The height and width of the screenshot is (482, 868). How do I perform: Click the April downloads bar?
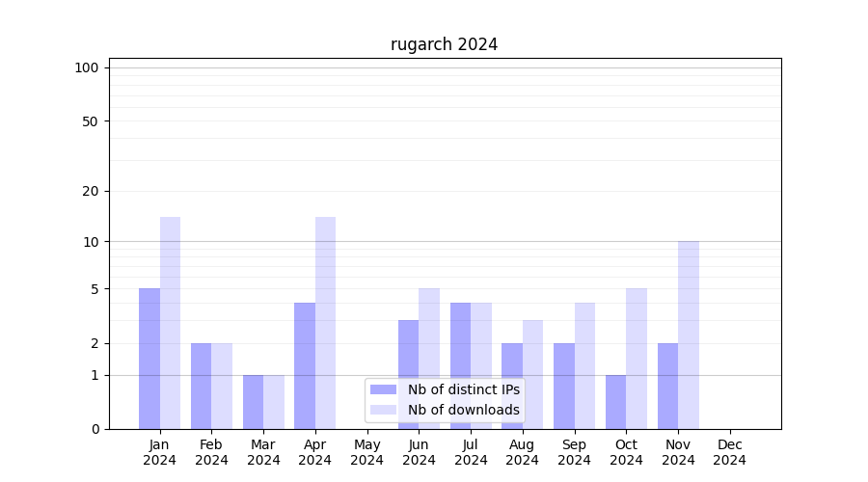[325, 323]
